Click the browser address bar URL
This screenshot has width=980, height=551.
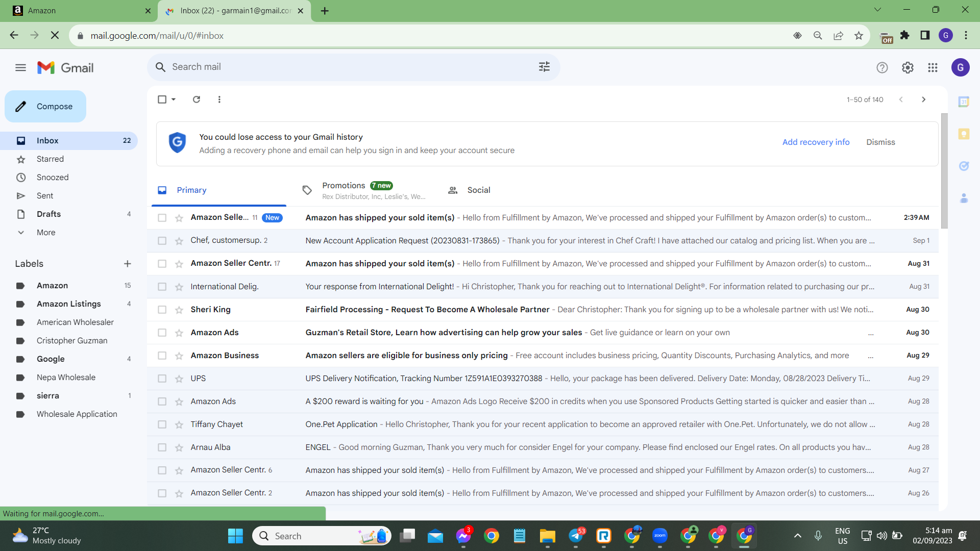[157, 36]
